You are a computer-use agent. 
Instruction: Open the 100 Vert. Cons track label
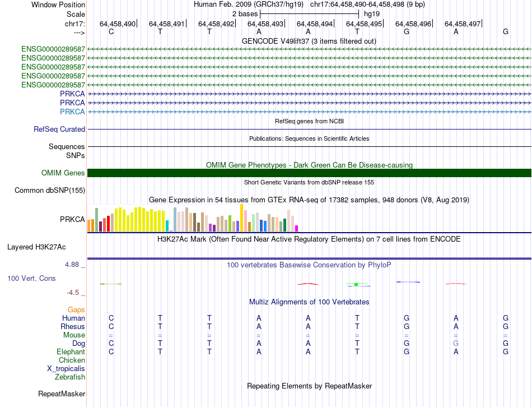[x=32, y=279]
